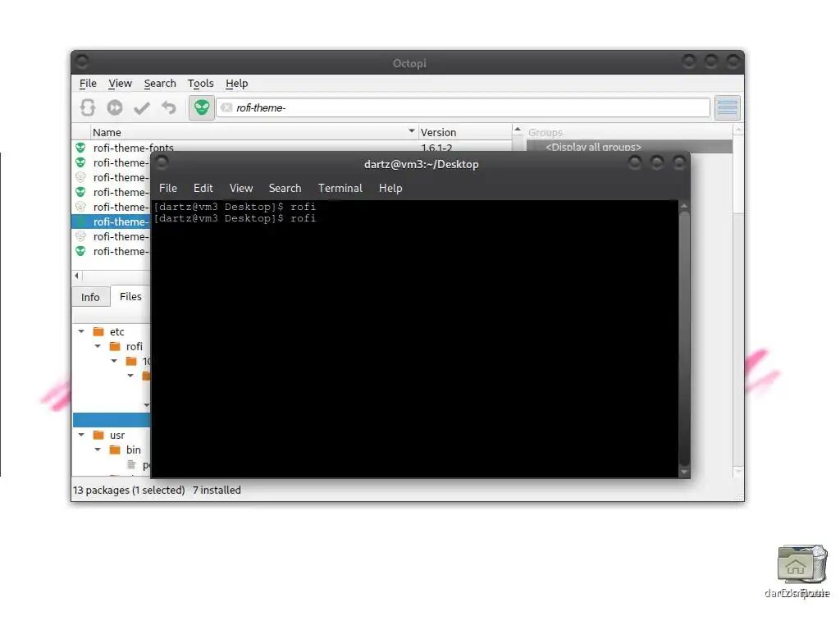Select the bin tree item label
840x630 pixels.
(134, 450)
